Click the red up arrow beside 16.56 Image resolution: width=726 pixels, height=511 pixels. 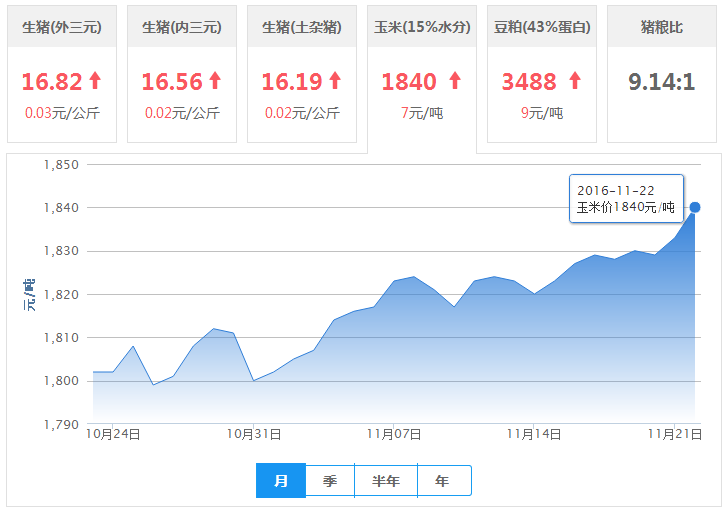pos(215,81)
